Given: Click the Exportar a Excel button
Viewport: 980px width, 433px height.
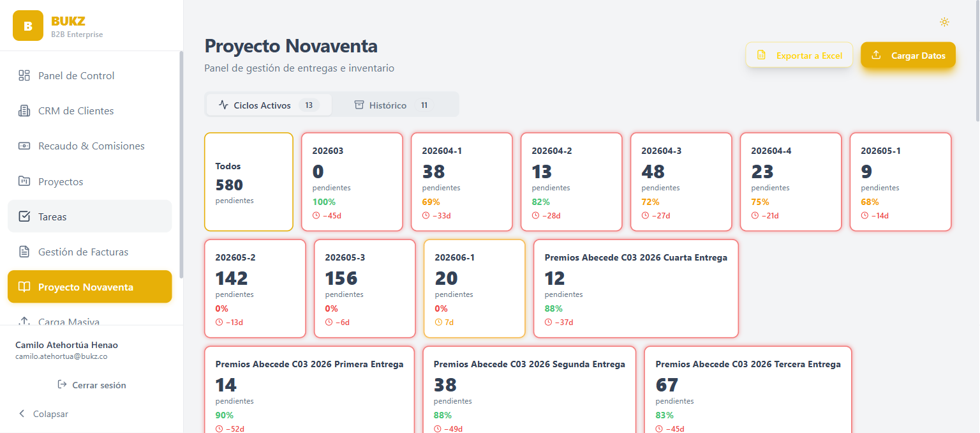Looking at the screenshot, I should click(799, 56).
